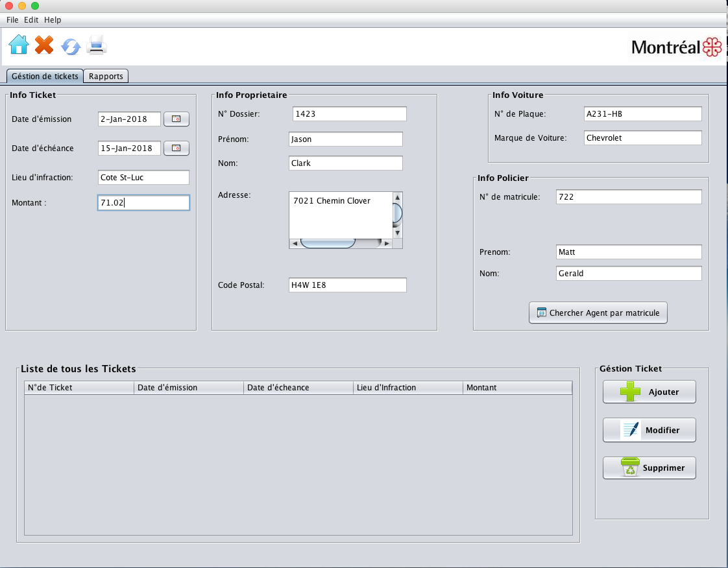Sort table by the Montant column header

518,388
